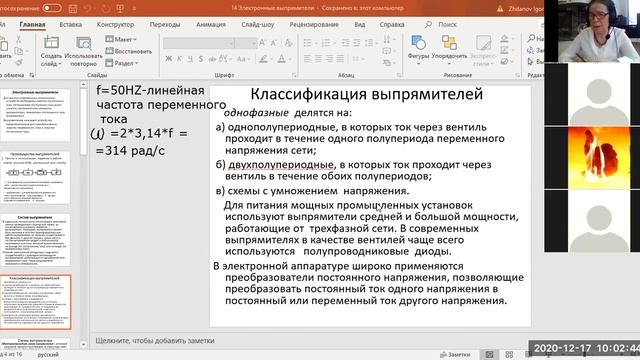Click the Decrease List Level icon
Viewport: 640px width, 360px height.
(x=345, y=43)
